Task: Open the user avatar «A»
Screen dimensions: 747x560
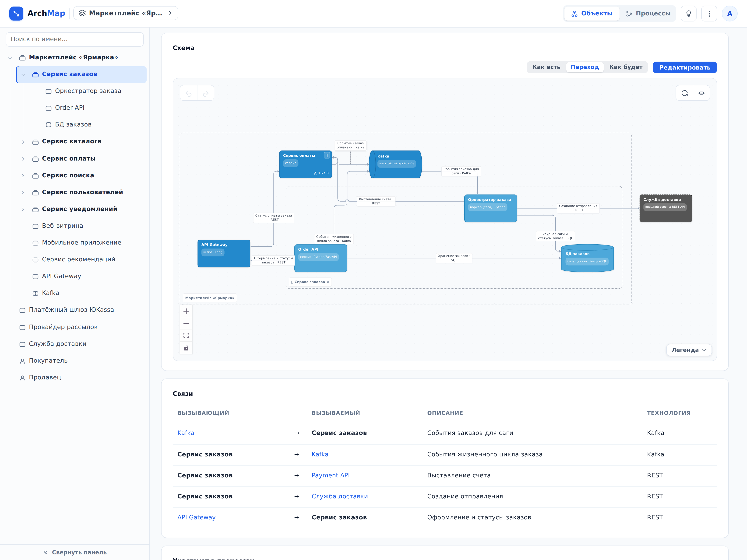Action: (x=730, y=14)
